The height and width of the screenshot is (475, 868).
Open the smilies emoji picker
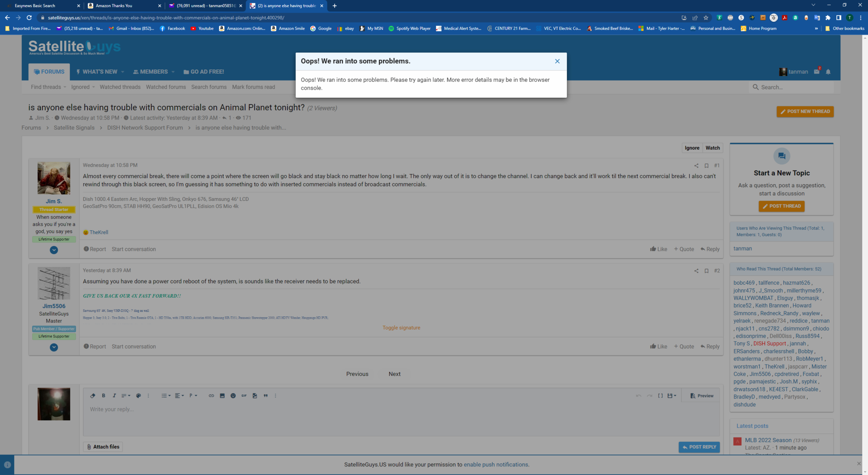(x=233, y=396)
